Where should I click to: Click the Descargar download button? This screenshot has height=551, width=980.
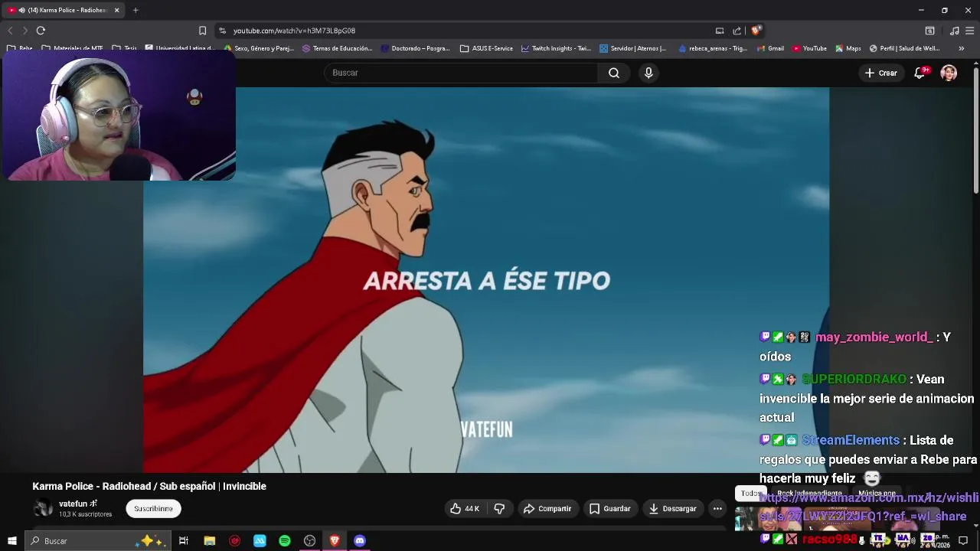(672, 508)
